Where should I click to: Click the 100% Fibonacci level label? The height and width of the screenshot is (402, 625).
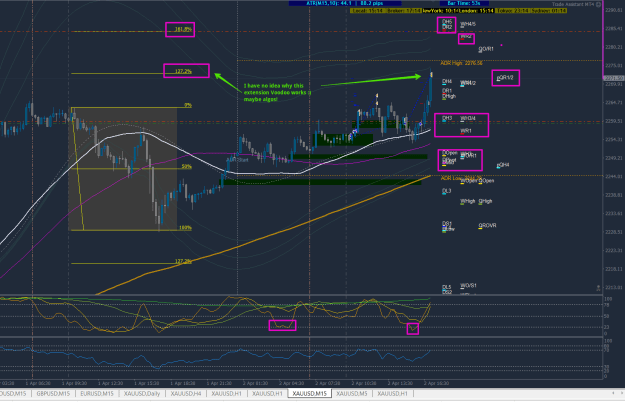(x=185, y=228)
